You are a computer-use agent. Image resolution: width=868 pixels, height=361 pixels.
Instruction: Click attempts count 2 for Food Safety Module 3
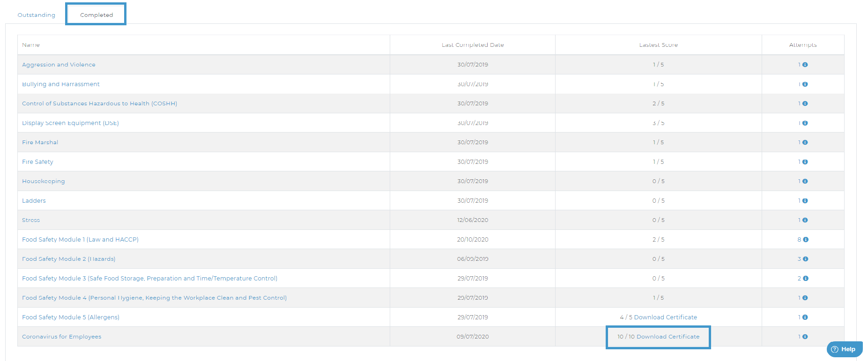[799, 278]
